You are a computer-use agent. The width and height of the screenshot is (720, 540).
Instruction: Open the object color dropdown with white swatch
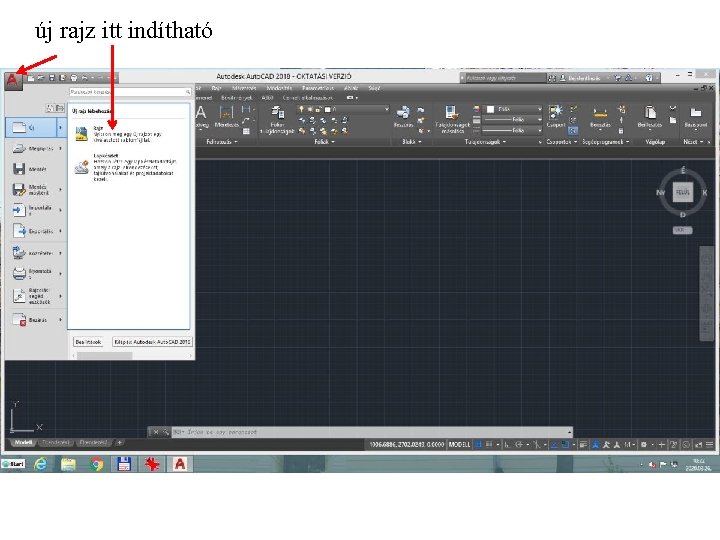[x=513, y=109]
